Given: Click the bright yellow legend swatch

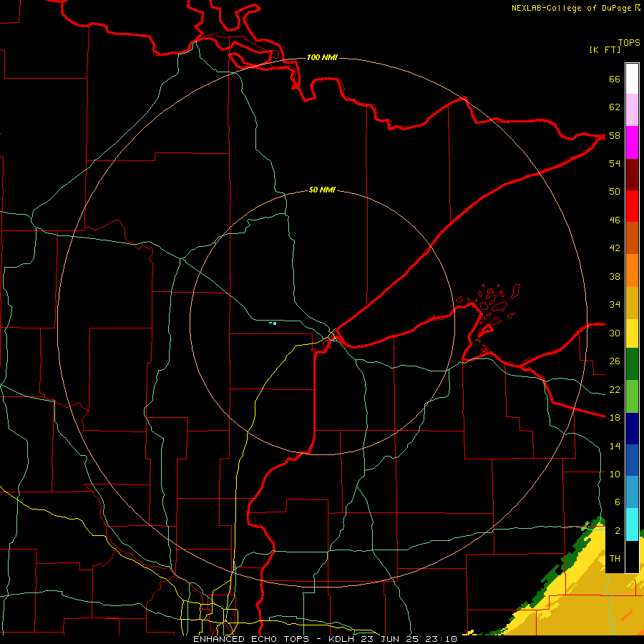Looking at the screenshot, I should point(632,333).
